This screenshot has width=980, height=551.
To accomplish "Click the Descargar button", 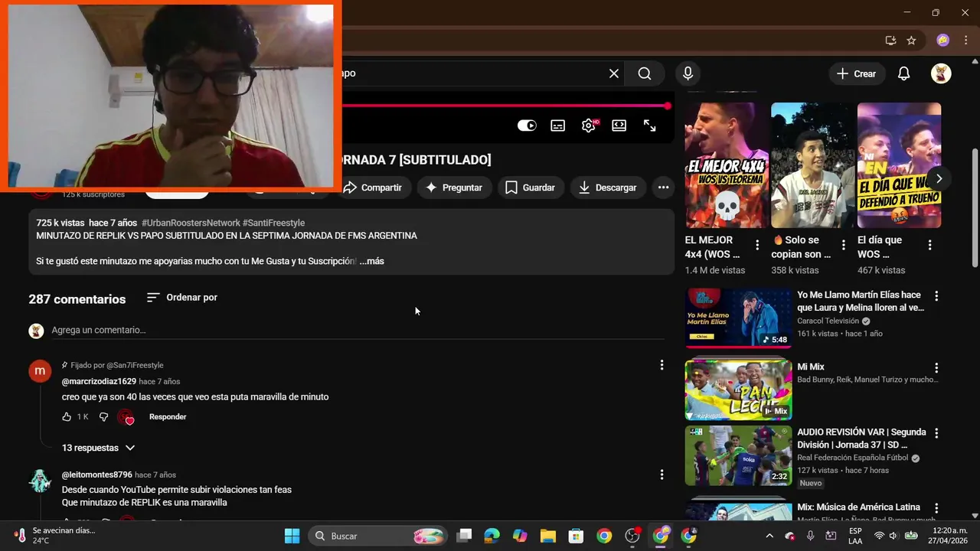I will point(608,187).
